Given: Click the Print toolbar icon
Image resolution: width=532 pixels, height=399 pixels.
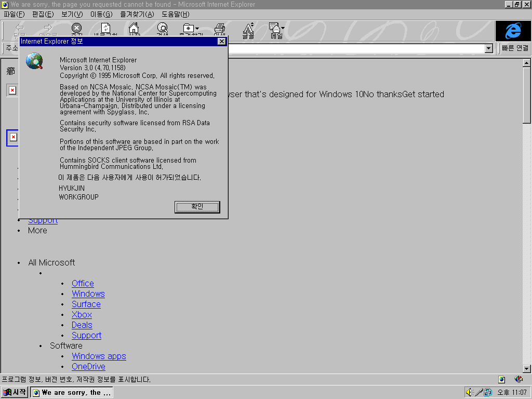Looking at the screenshot, I should 220,28.
